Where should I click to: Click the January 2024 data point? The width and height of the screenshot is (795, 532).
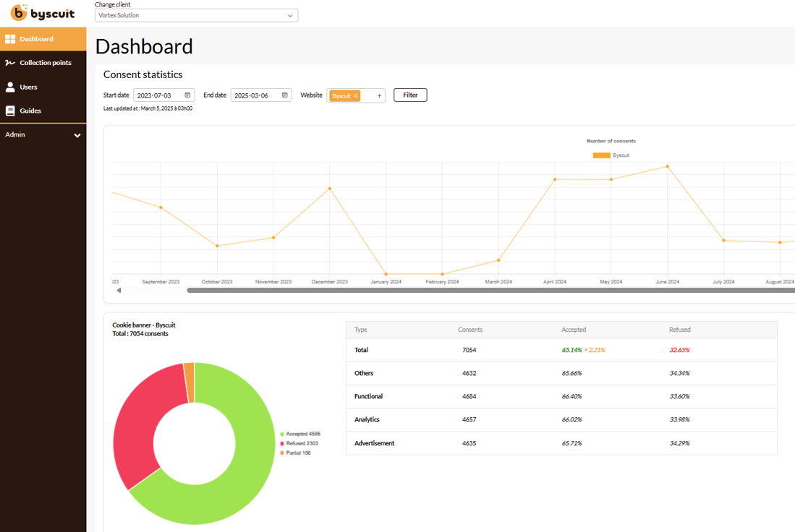click(386, 274)
